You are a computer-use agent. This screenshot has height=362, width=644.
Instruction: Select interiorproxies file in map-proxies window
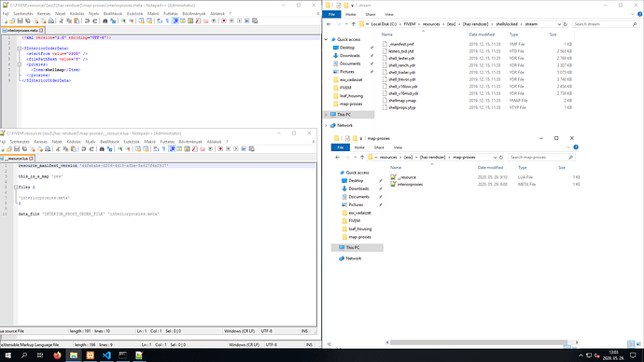click(x=407, y=185)
